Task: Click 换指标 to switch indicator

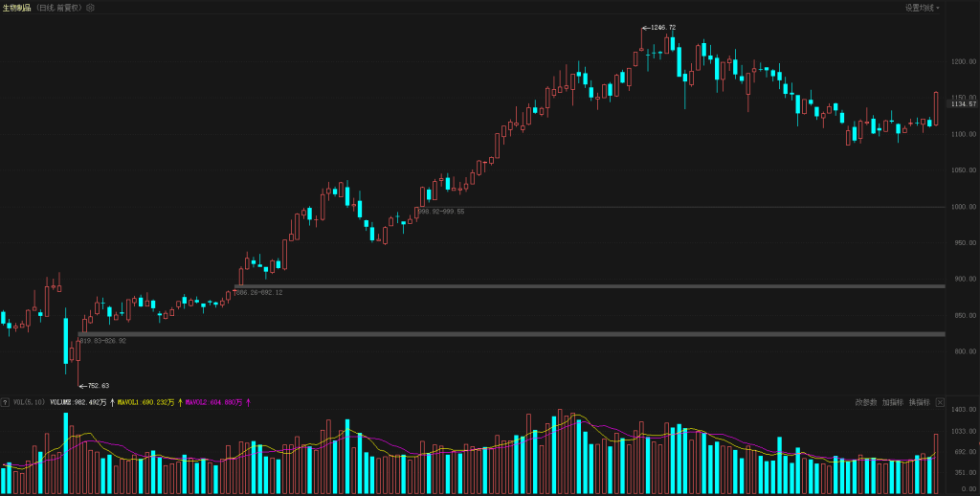Action: 919,402
